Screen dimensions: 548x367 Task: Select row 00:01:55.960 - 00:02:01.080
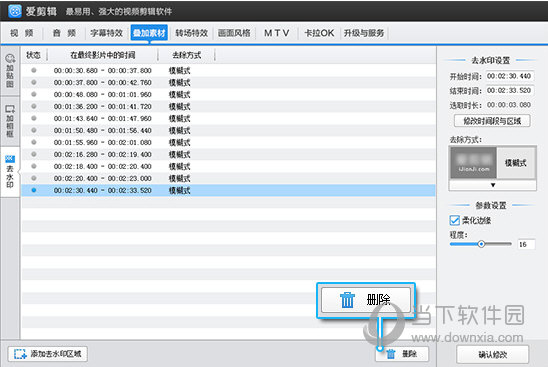click(229, 142)
